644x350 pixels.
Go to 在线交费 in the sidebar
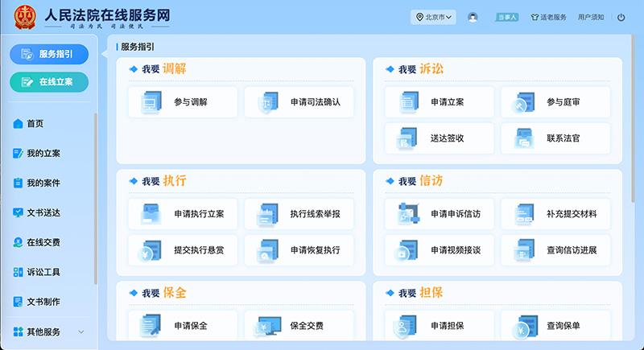[43, 242]
